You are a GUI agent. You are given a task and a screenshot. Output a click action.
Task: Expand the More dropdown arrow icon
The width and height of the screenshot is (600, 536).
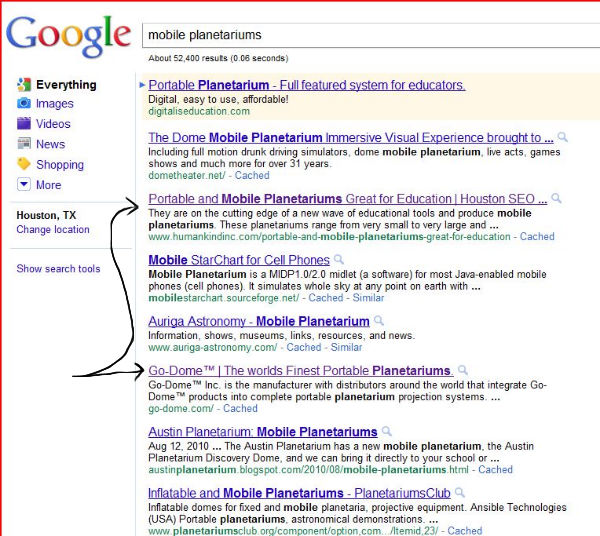[24, 184]
